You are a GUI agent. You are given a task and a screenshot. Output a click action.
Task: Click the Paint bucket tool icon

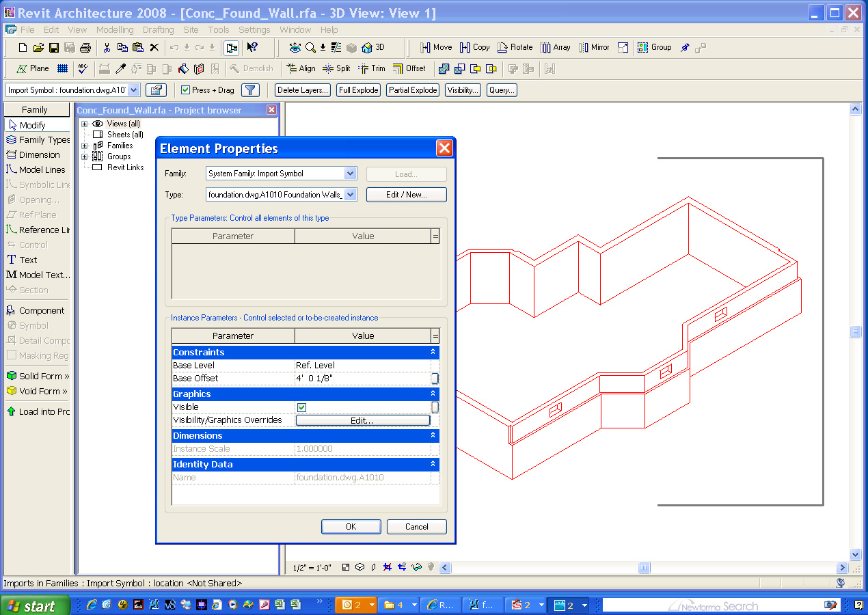183,68
